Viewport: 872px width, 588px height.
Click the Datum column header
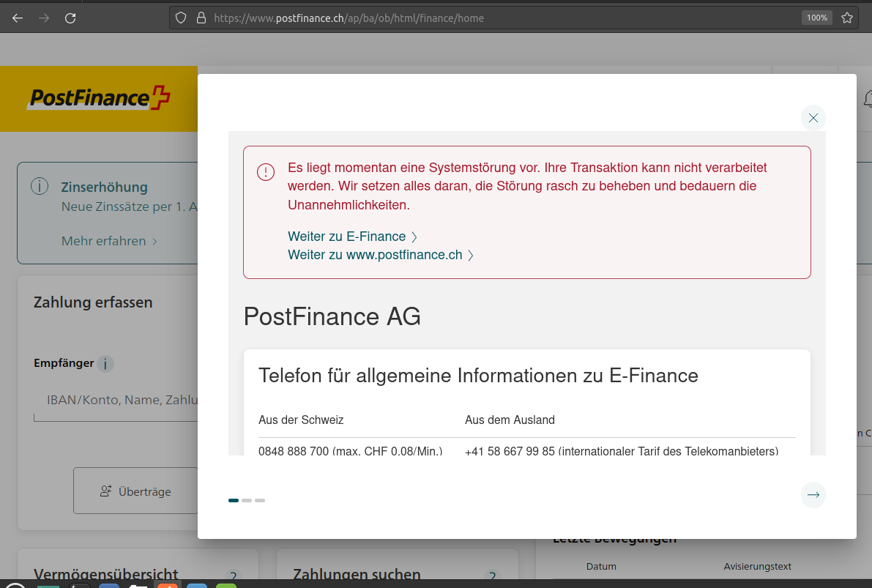(601, 566)
